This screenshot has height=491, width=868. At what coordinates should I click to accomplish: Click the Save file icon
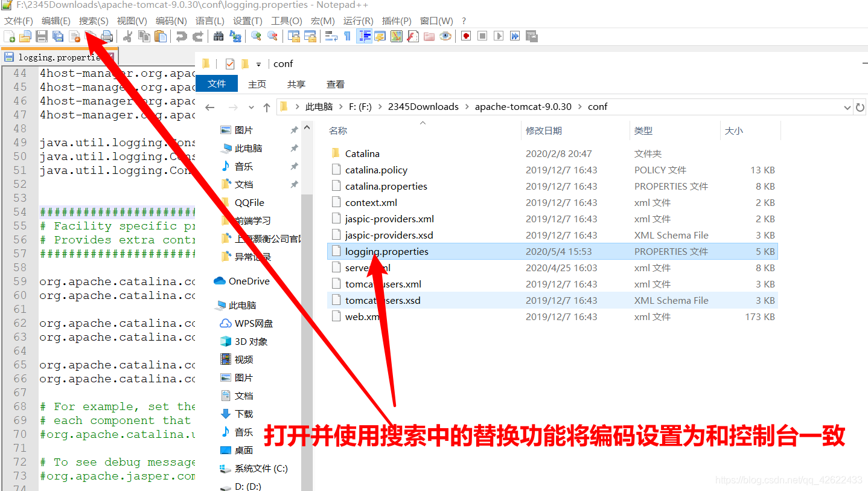click(42, 36)
